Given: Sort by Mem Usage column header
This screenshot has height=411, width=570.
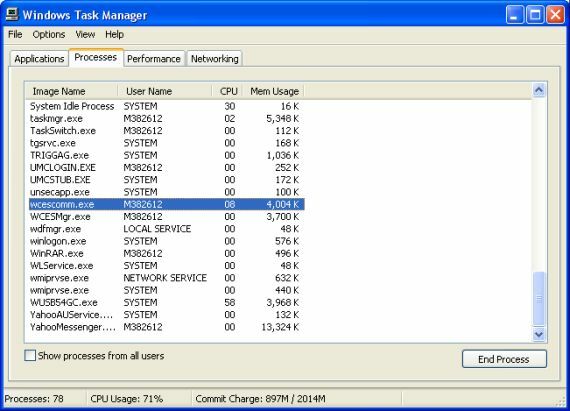Looking at the screenshot, I should click(273, 91).
